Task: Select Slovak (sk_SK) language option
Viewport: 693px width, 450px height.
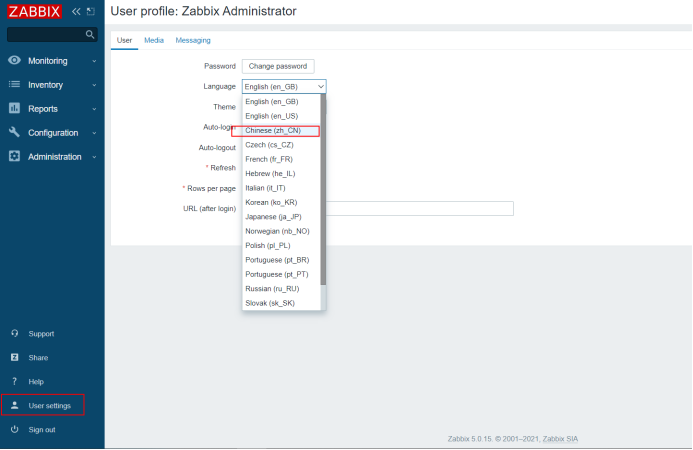Action: point(281,303)
